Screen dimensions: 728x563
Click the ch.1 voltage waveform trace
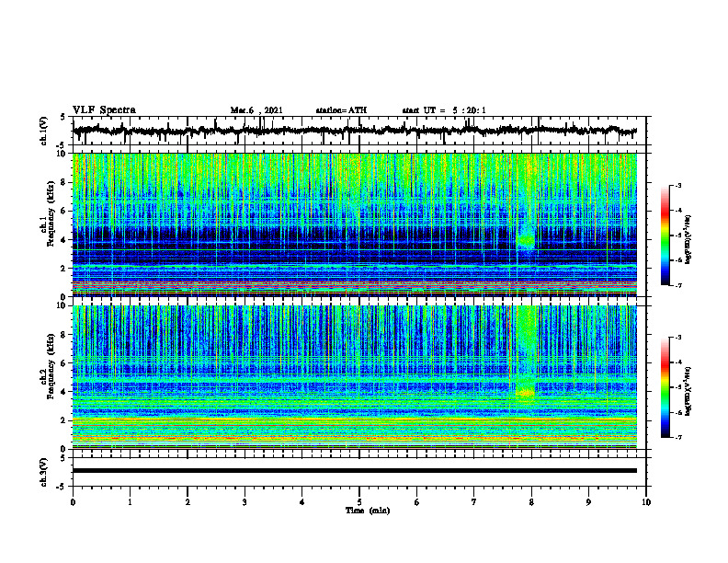click(355, 131)
